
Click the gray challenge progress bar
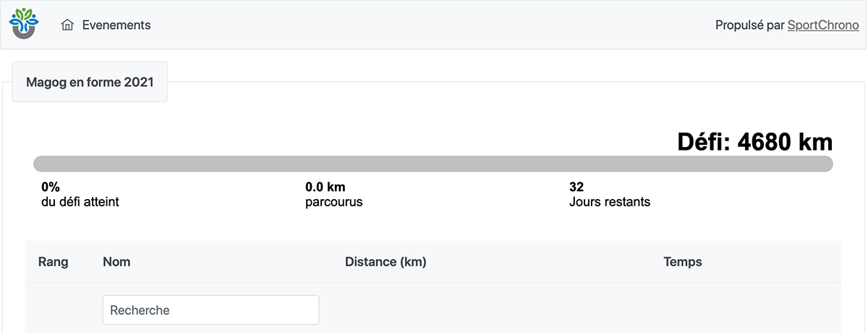(433, 164)
